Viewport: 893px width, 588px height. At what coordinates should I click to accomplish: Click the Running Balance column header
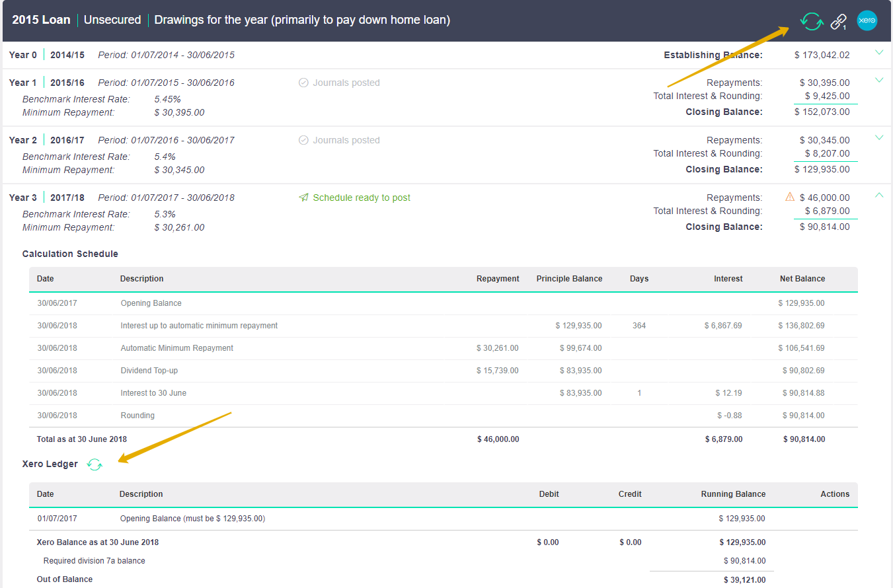click(x=733, y=494)
